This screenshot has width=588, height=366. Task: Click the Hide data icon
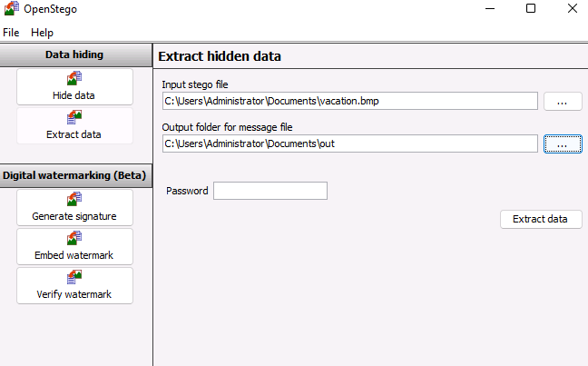[74, 79]
